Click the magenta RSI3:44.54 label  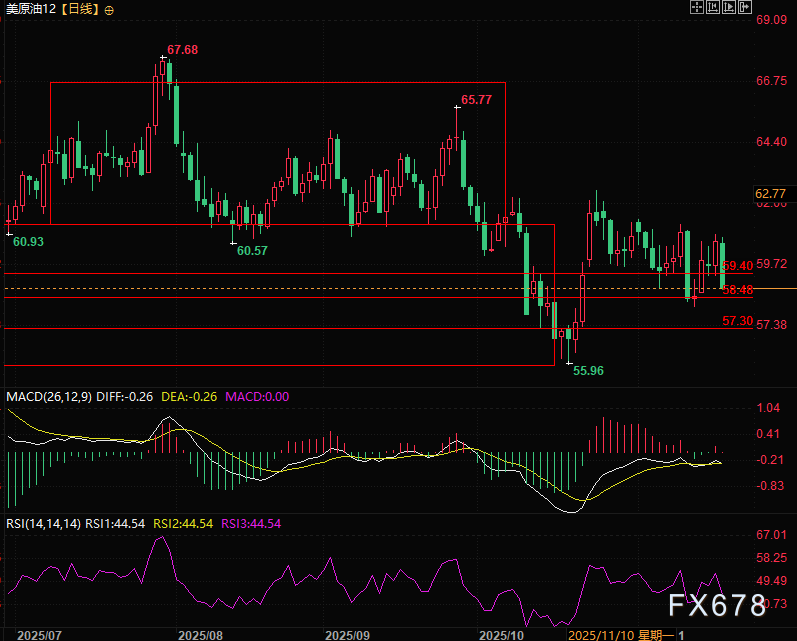click(251, 523)
